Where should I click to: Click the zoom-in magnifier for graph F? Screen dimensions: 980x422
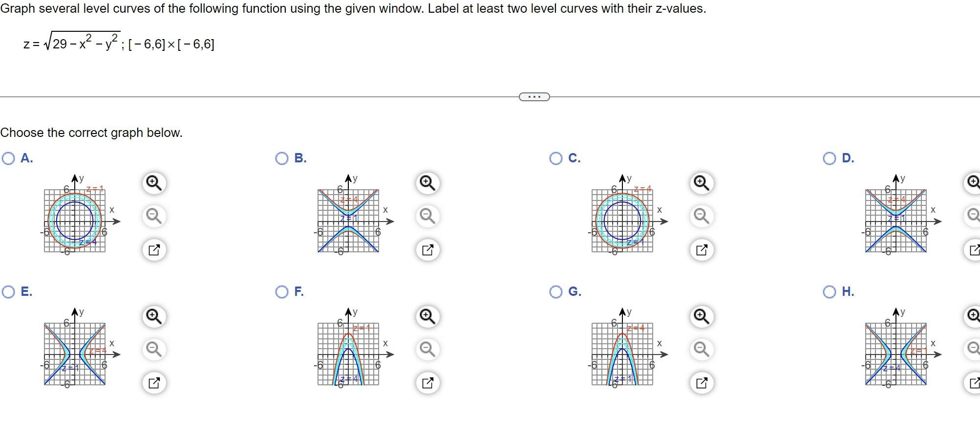427,316
